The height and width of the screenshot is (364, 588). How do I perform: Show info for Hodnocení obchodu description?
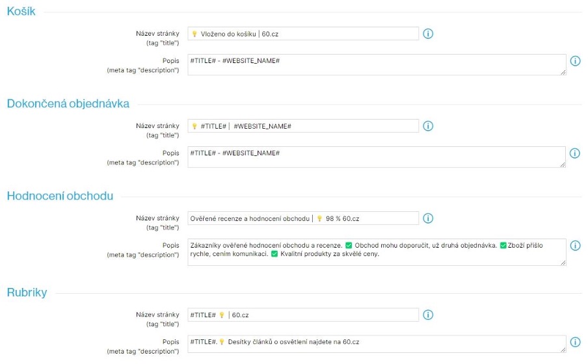point(575,246)
